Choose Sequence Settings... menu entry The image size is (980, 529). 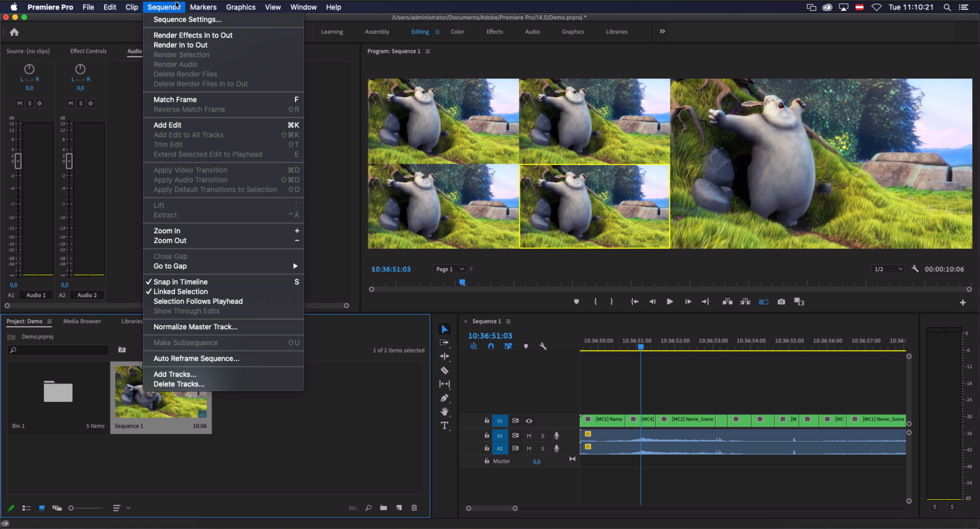pyautogui.click(x=224, y=19)
